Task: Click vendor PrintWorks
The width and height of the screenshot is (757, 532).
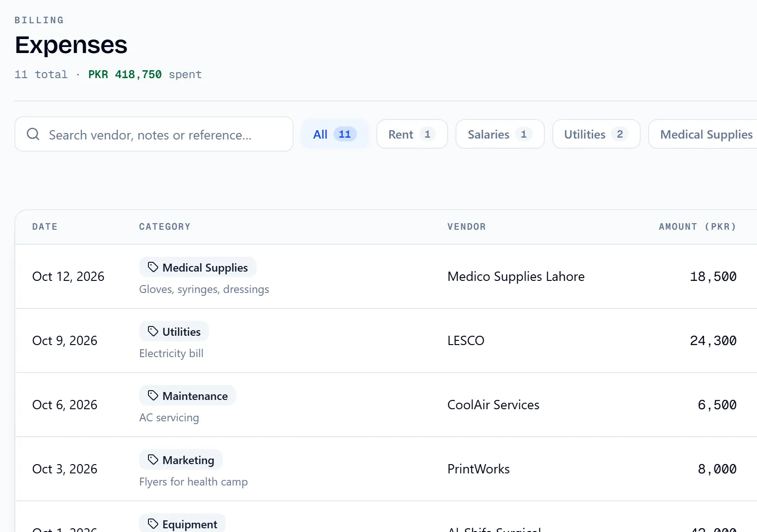Action: coord(478,469)
